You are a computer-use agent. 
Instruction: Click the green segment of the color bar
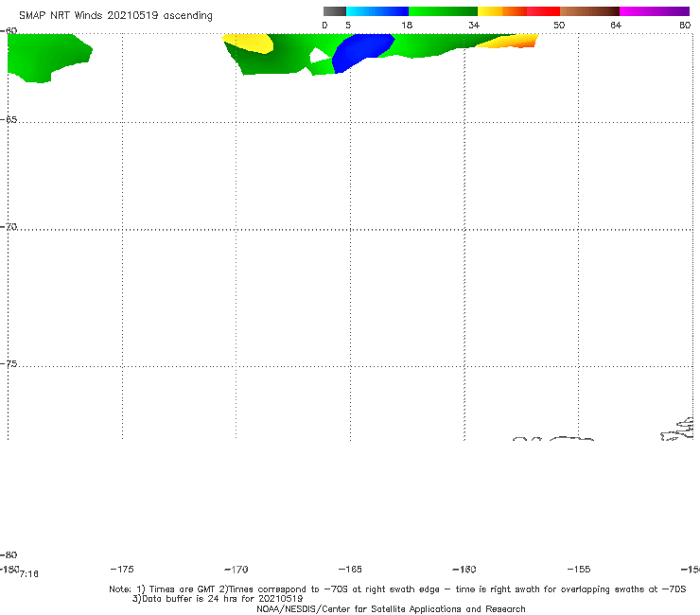click(x=443, y=11)
